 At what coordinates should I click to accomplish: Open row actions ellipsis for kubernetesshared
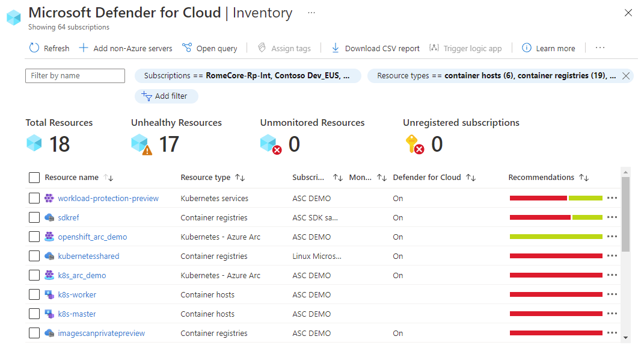tap(612, 256)
